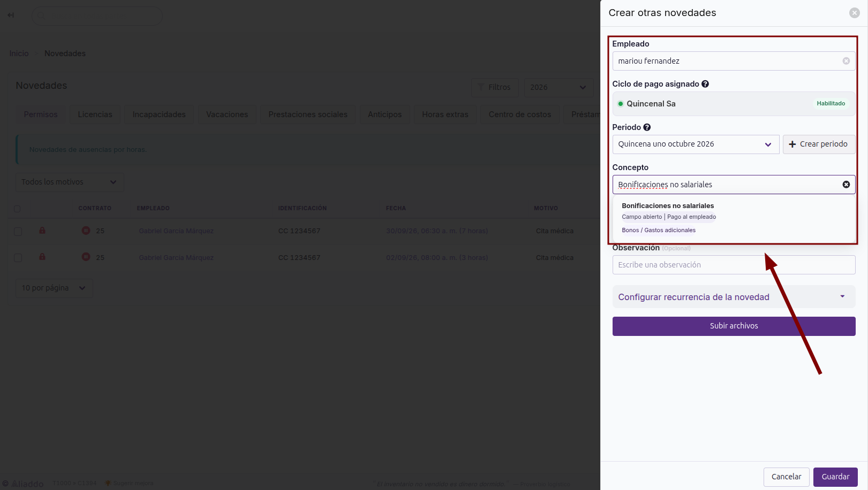Screen dimensions: 868x490
Task: Switch to the Licencias tab
Action: pyautogui.click(x=95, y=114)
